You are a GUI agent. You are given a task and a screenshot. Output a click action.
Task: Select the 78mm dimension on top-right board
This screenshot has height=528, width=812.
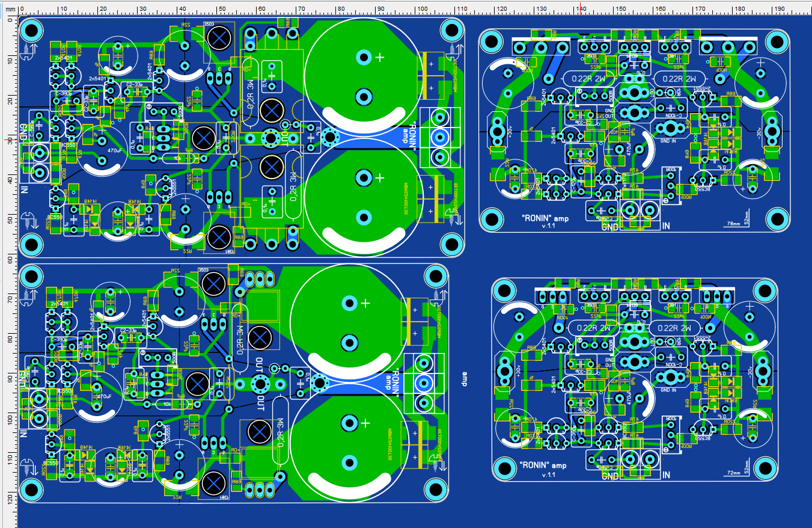(734, 223)
